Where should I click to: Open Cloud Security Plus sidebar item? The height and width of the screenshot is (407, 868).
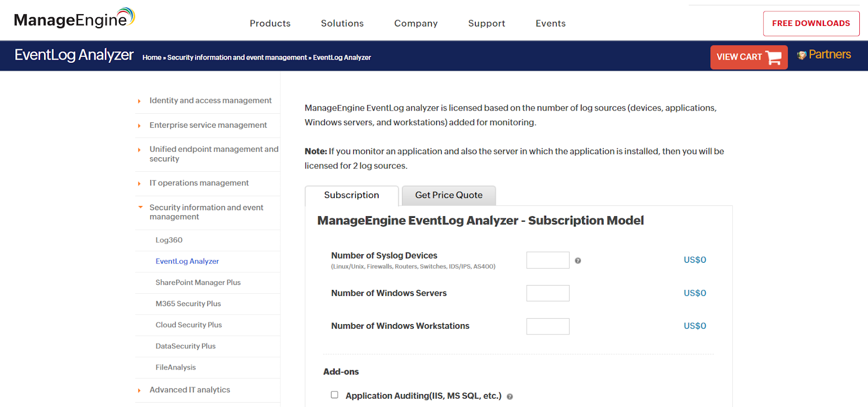[x=189, y=325]
